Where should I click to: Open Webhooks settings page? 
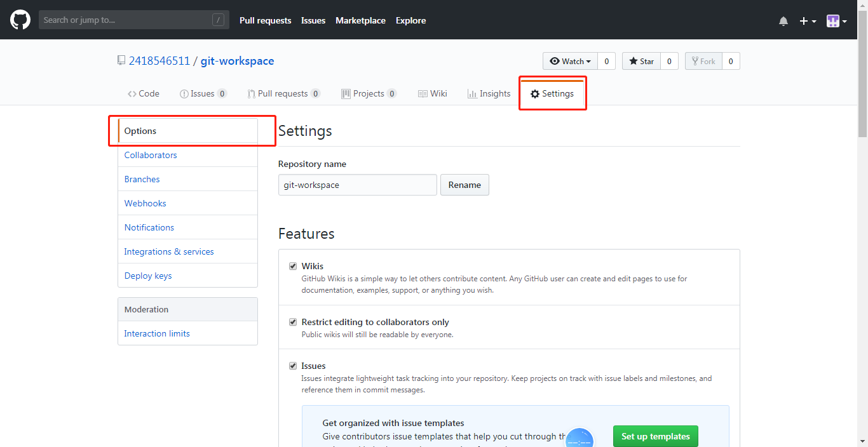pos(187,203)
